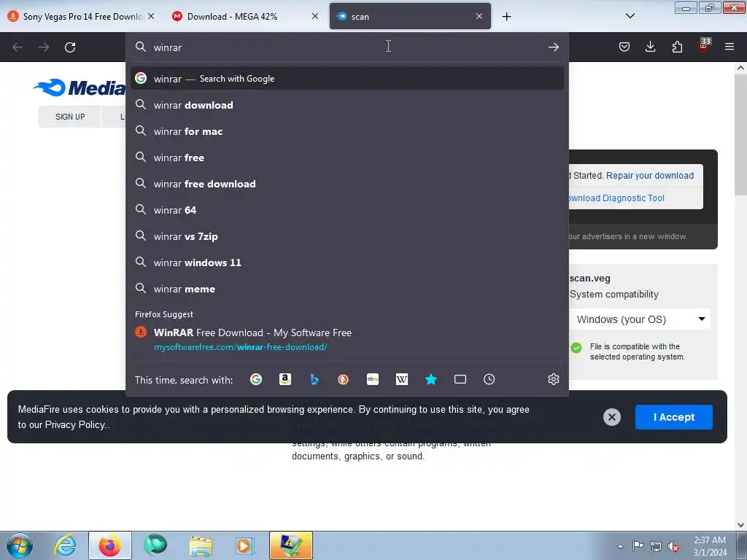The image size is (747, 560).
Task: Click the SIGN UP button
Action: pos(70,117)
